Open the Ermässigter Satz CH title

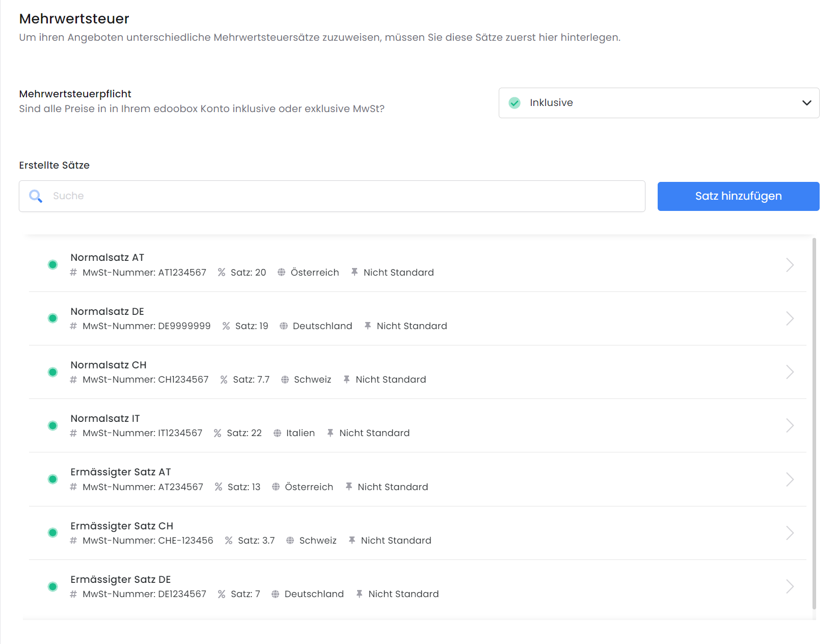click(x=122, y=526)
